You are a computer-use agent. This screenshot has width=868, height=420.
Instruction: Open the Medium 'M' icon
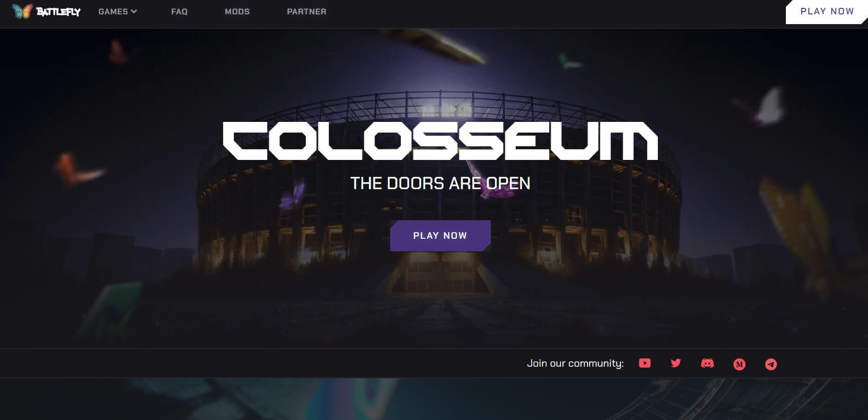pos(739,364)
